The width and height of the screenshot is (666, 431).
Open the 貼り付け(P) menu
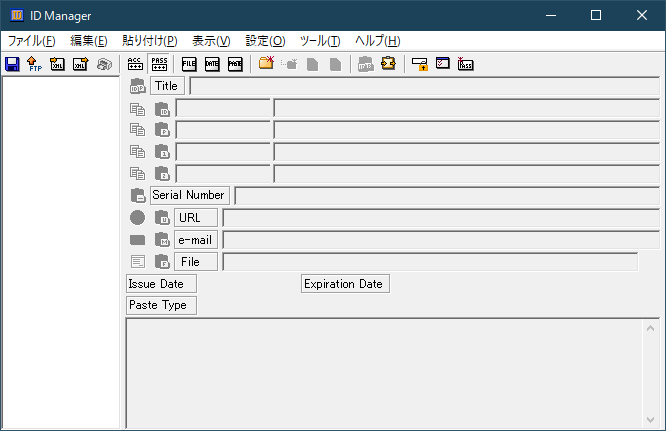tap(150, 41)
